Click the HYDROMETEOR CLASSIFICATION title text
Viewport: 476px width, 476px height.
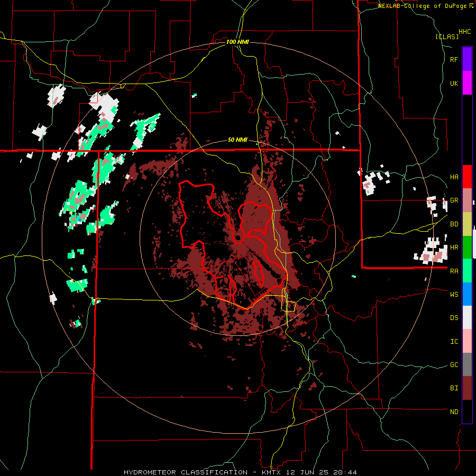click(x=186, y=472)
